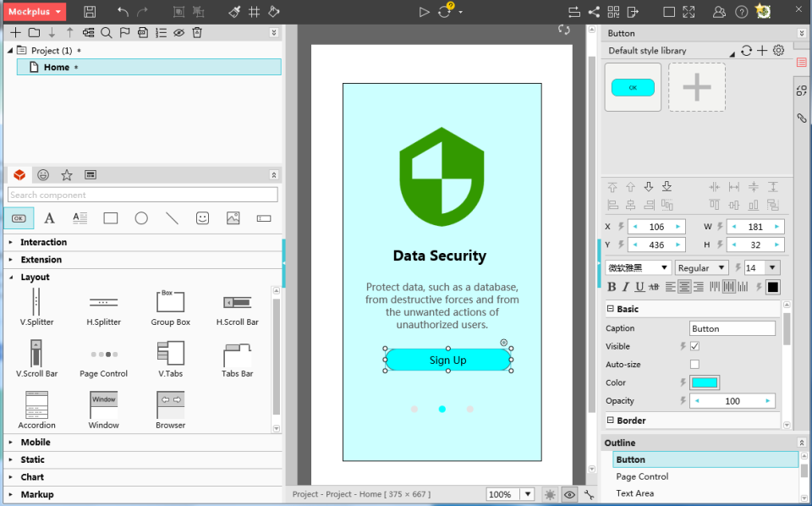The width and height of the screenshot is (812, 506).
Task: Toggle the grid display icon
Action: pos(254,11)
